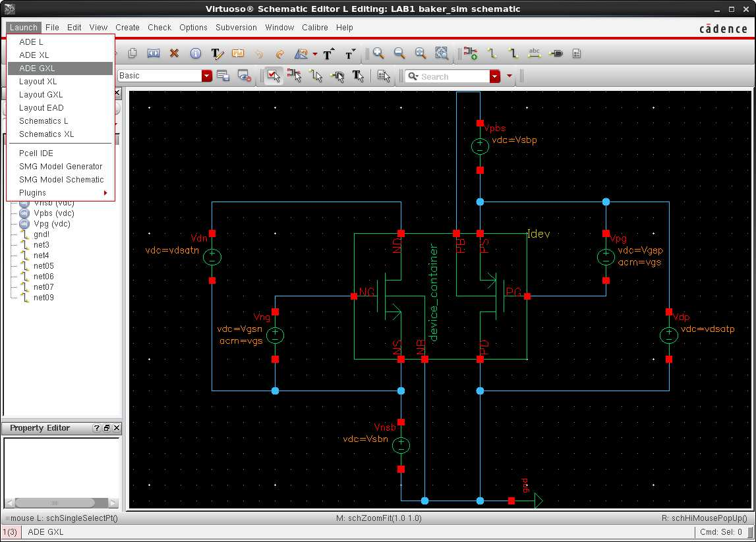Click the Create wide Wire icon
Image resolution: width=756 pixels, height=542 pixels.
[x=513, y=53]
